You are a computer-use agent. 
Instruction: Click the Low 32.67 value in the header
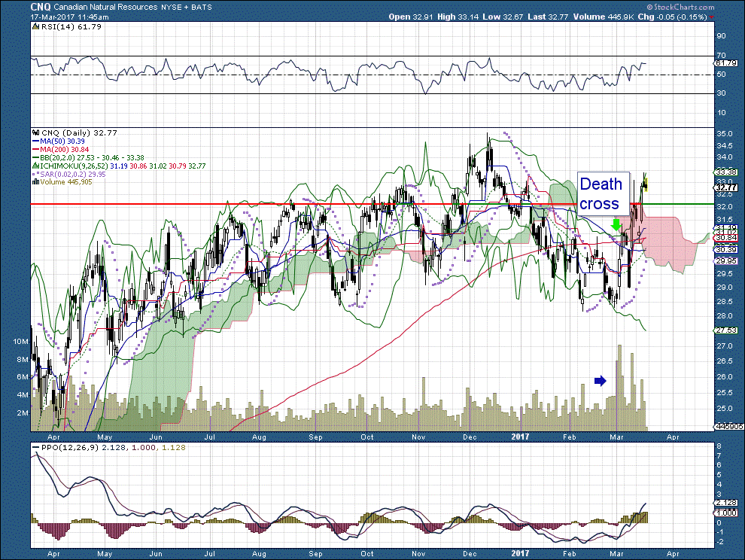pos(503,17)
